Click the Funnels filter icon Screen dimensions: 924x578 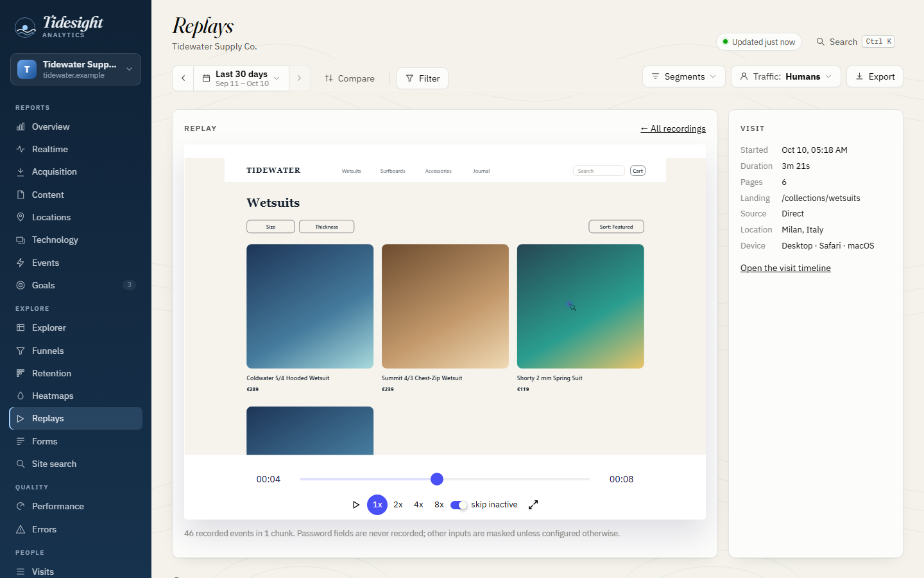tap(21, 351)
